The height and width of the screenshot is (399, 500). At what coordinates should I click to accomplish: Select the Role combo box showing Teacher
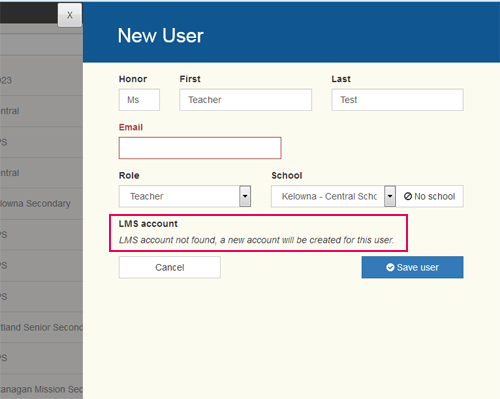[185, 196]
